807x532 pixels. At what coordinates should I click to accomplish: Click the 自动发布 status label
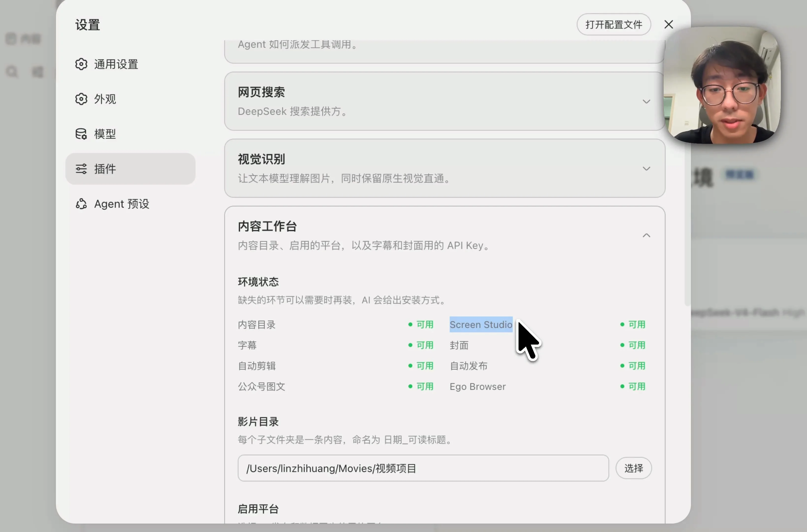(468, 366)
